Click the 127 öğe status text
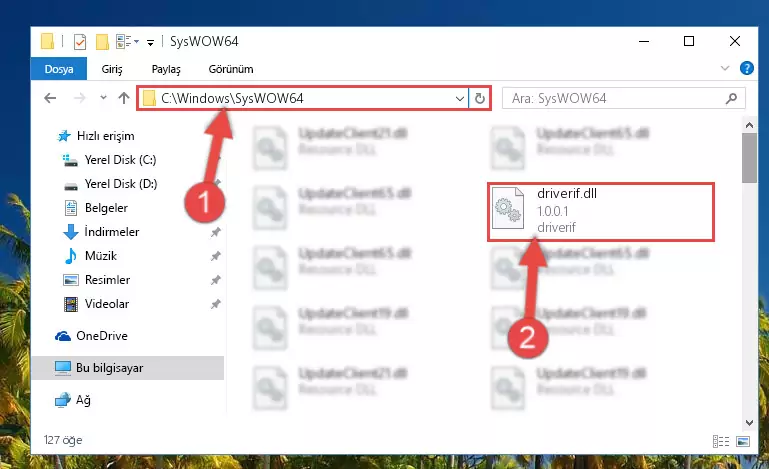The image size is (769, 469). (x=63, y=440)
